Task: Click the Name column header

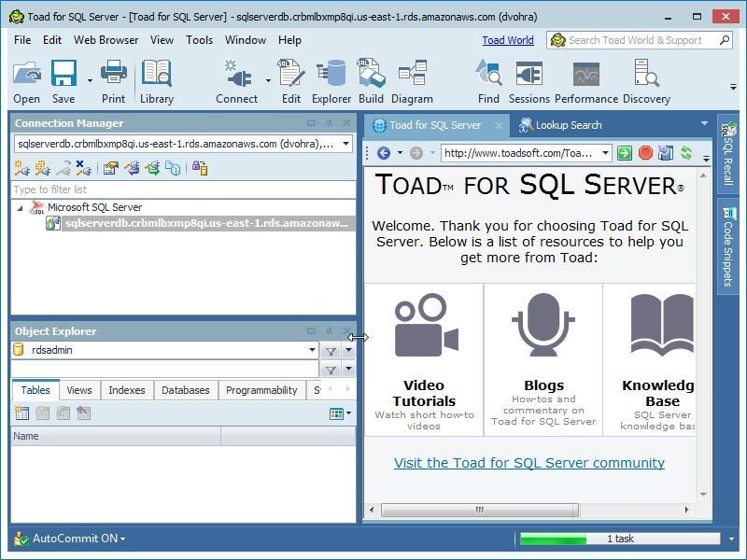Action: click(x=116, y=436)
